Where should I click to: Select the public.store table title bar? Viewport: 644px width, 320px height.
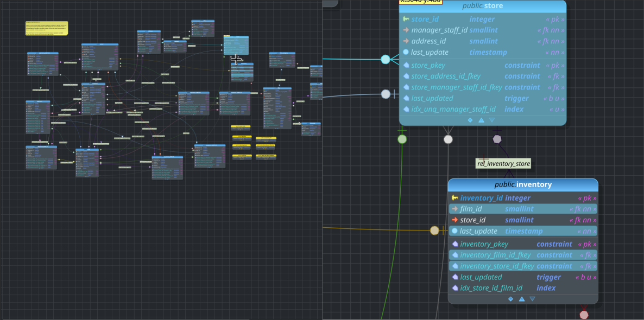(482, 6)
